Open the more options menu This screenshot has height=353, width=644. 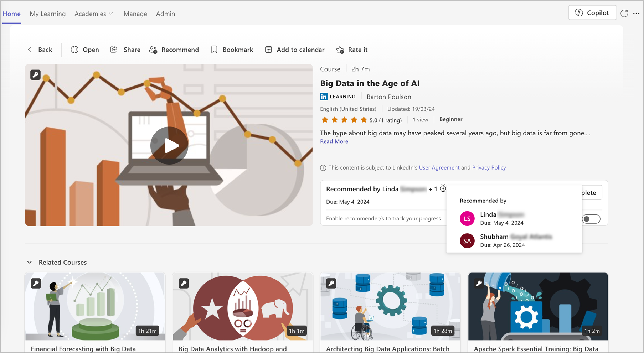(x=637, y=13)
